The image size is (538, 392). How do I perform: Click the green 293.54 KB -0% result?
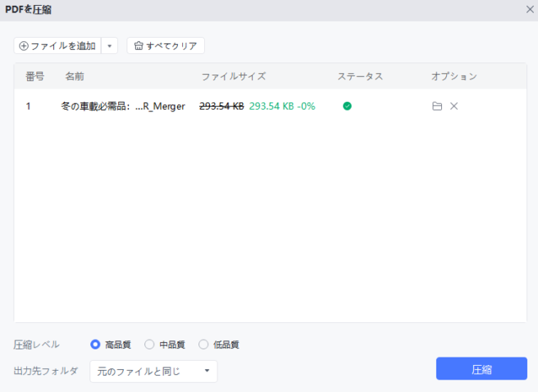pos(281,107)
